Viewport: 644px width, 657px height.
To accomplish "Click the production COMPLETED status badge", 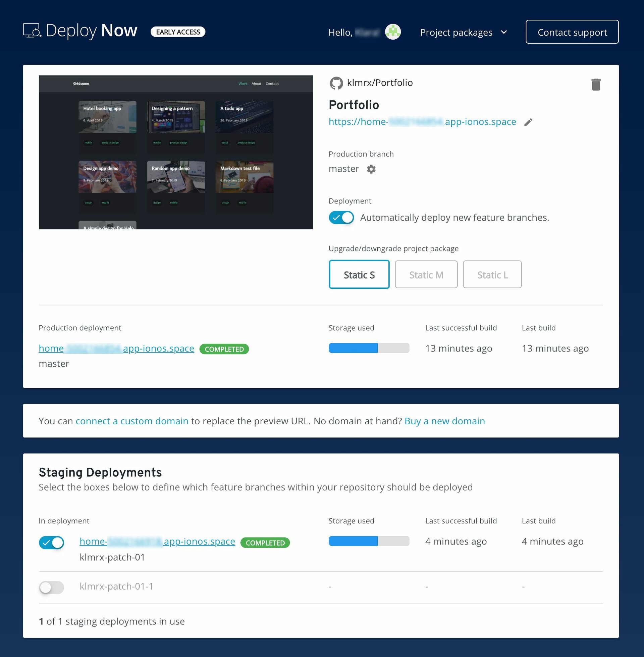I will [224, 349].
